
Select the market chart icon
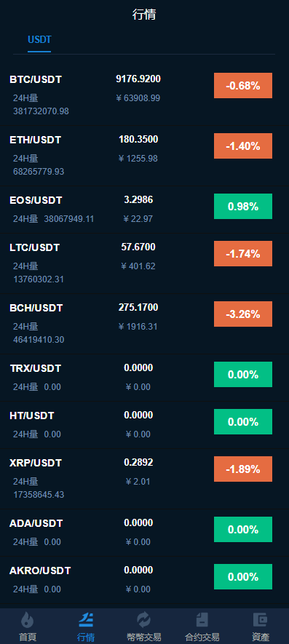86,619
